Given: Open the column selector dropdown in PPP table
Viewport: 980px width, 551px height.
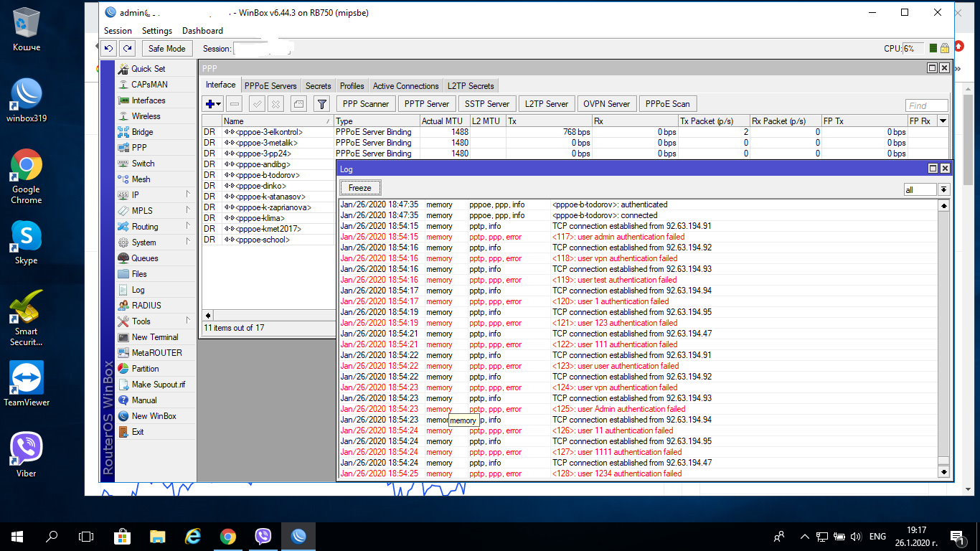Looking at the screenshot, I should pyautogui.click(x=943, y=121).
